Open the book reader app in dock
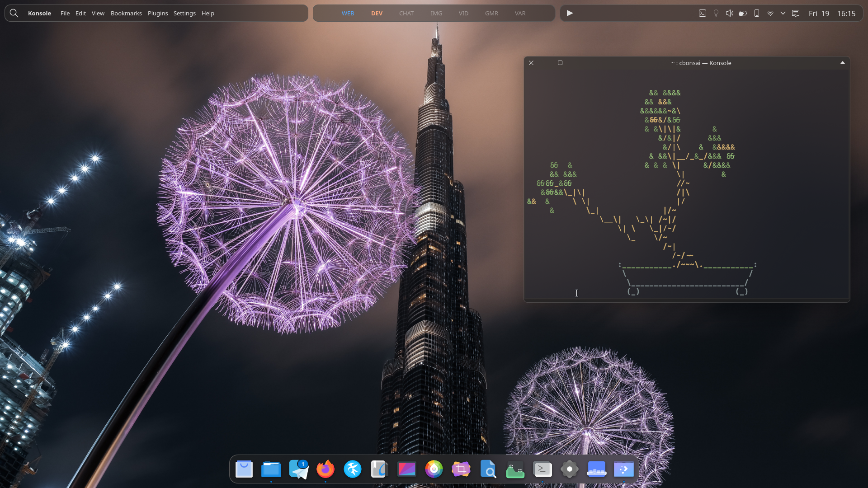Image resolution: width=868 pixels, height=488 pixels. tap(380, 469)
